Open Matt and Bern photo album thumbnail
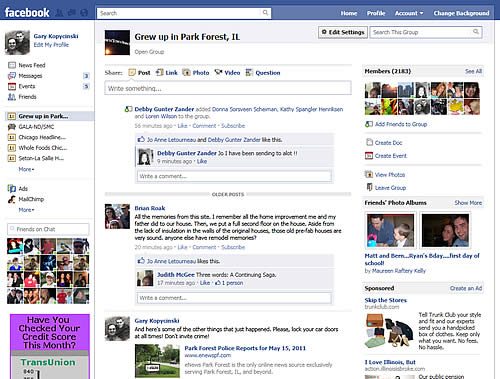This screenshot has height=379, width=500. (390, 230)
